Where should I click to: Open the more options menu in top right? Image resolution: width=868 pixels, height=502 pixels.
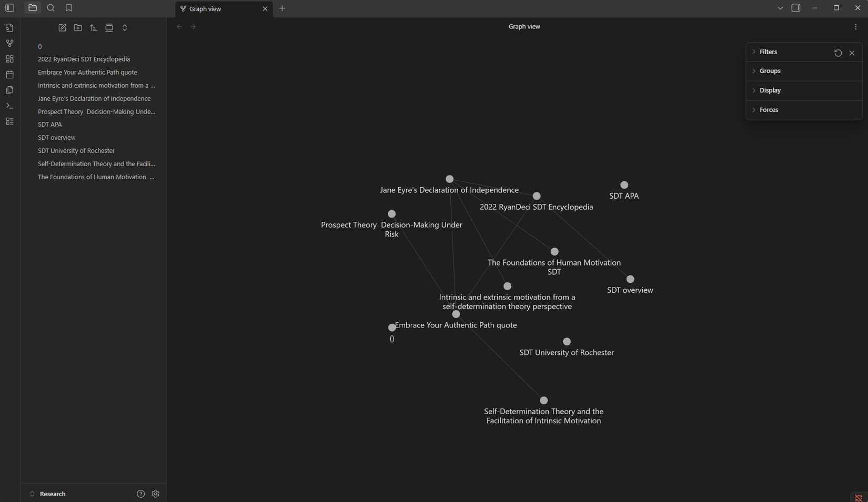click(856, 26)
